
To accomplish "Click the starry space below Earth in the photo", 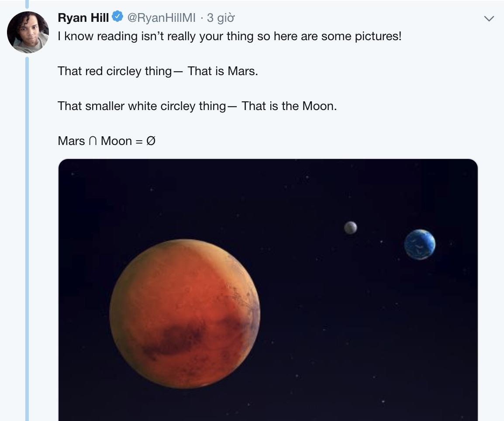I will (x=419, y=328).
